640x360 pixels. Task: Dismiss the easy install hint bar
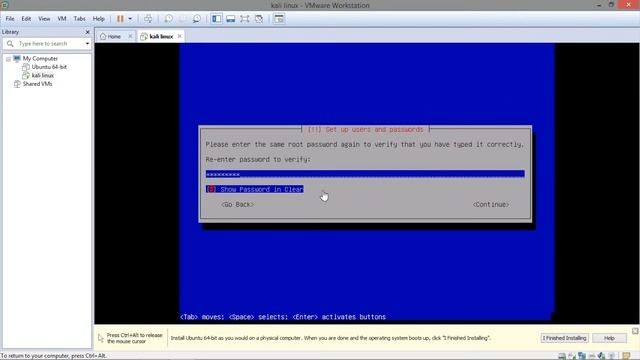click(x=635, y=331)
